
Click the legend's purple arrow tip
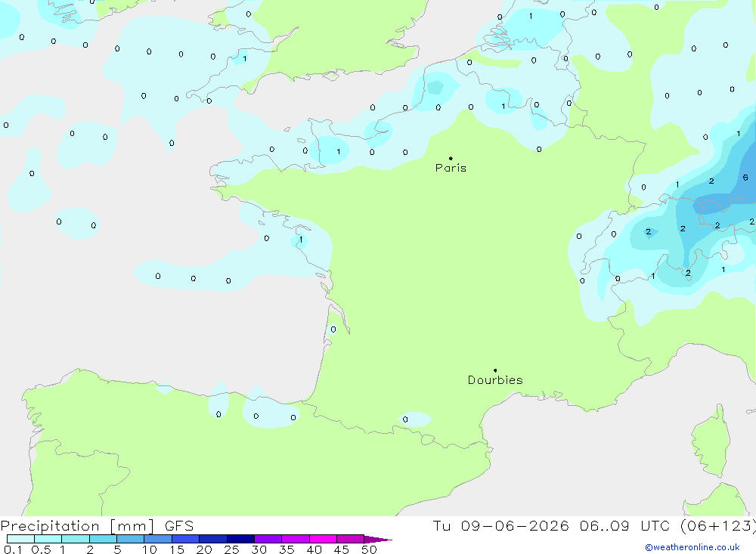[x=378, y=540]
